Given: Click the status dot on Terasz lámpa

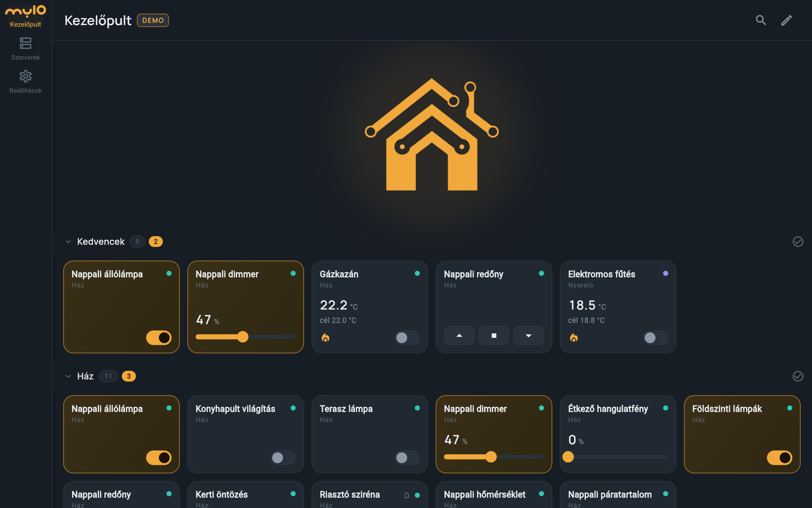Looking at the screenshot, I should pyautogui.click(x=417, y=408).
